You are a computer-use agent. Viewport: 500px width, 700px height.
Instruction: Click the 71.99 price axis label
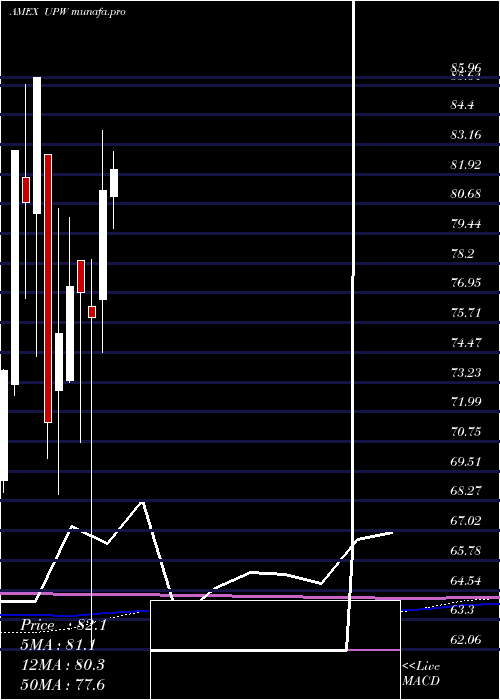(466, 401)
